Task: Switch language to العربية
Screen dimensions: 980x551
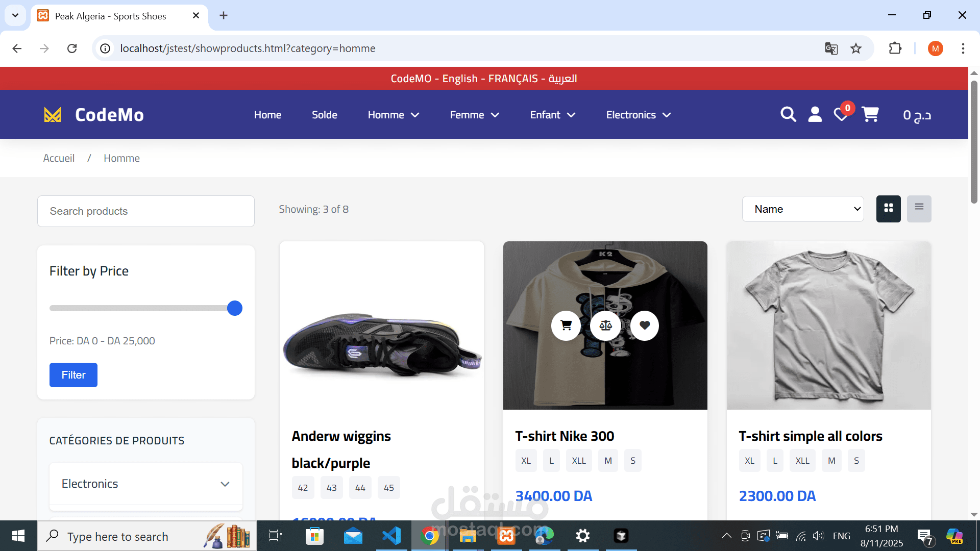Action: click(563, 79)
